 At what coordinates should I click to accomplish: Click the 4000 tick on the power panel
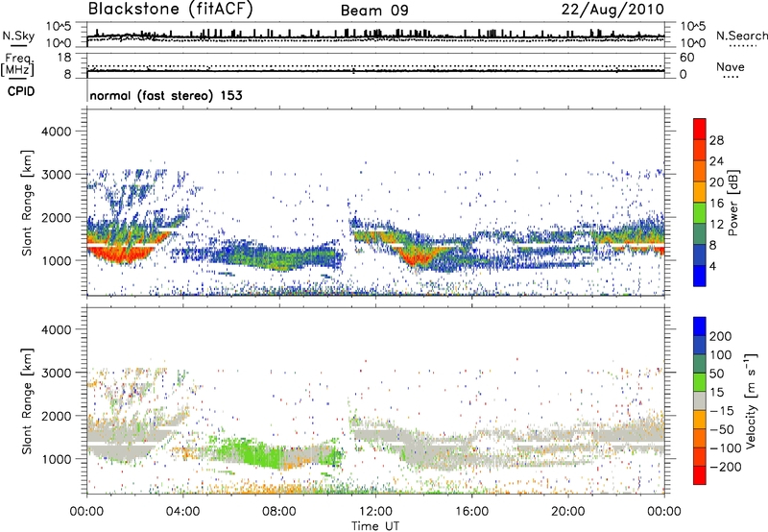pyautogui.click(x=56, y=132)
